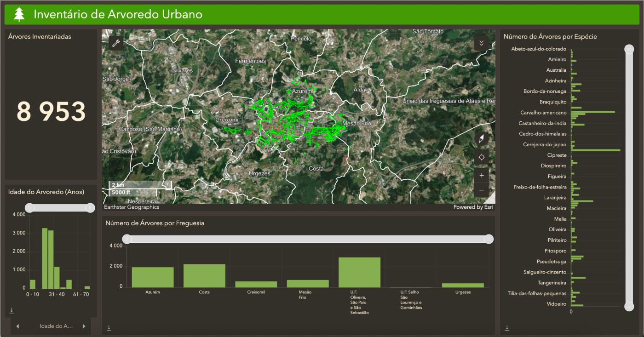Download Número de Árvores por Freguesia data
644x337 pixels.
(x=109, y=328)
